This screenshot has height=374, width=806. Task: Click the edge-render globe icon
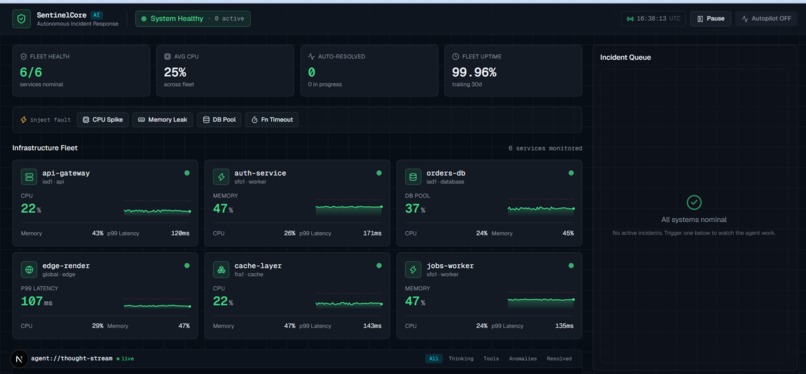tap(29, 269)
